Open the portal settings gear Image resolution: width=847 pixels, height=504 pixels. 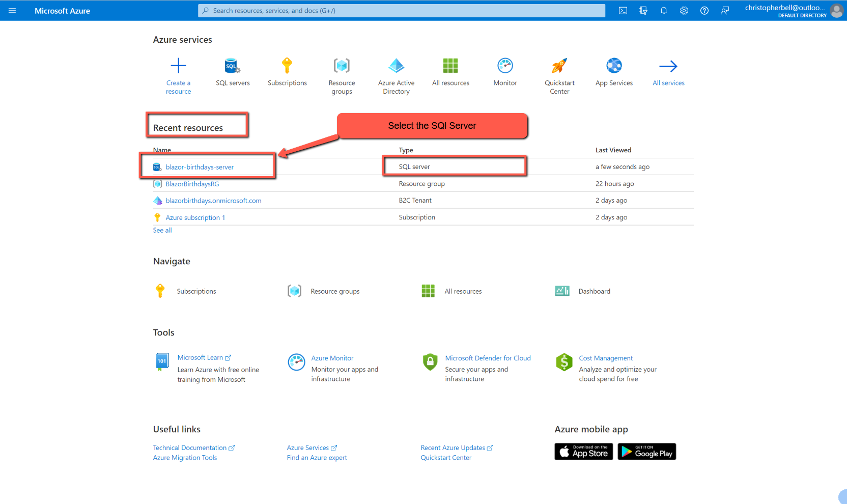pyautogui.click(x=684, y=10)
